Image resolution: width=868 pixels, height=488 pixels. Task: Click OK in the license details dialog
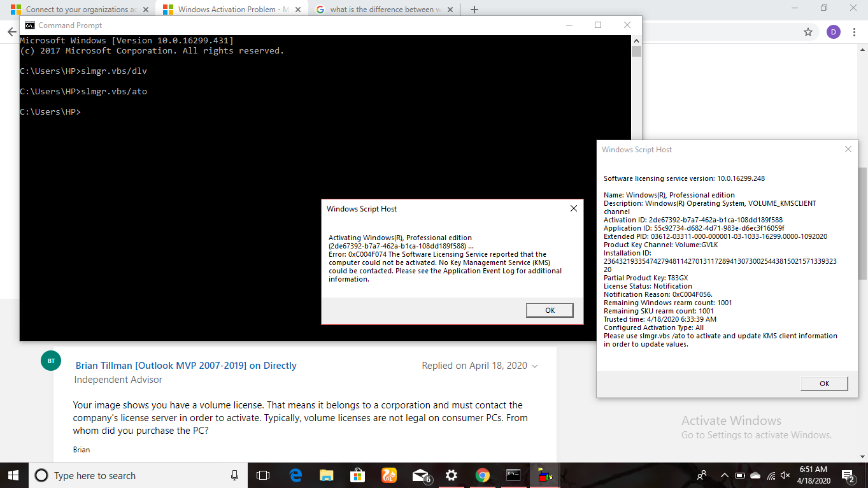pyautogui.click(x=824, y=384)
